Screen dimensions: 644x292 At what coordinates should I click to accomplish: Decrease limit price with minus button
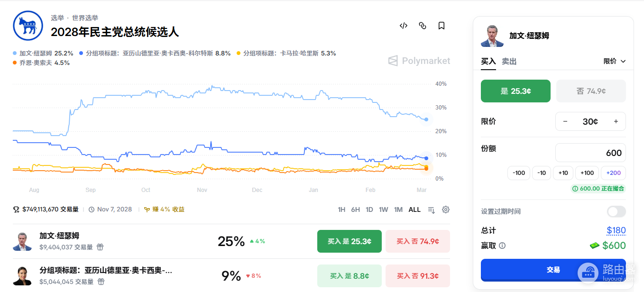pyautogui.click(x=565, y=121)
